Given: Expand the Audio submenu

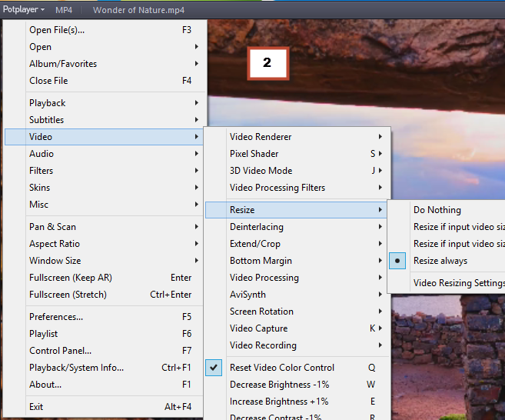Looking at the screenshot, I should (104, 154).
